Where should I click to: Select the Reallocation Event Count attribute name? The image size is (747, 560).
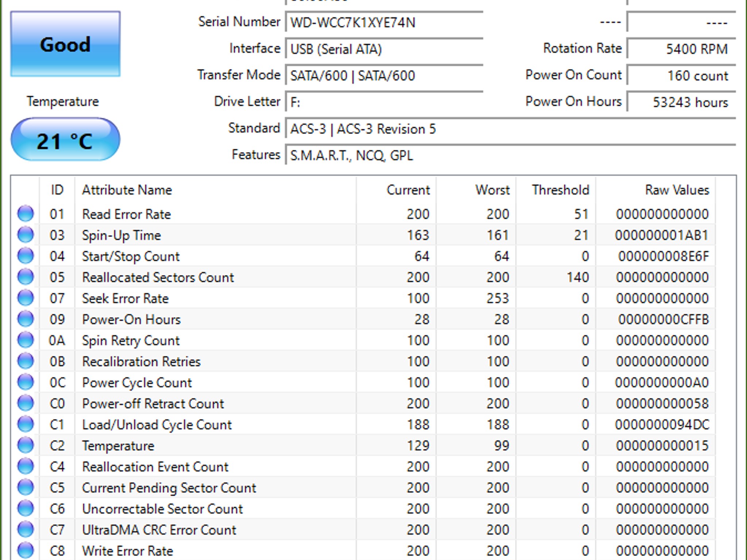[x=155, y=467]
